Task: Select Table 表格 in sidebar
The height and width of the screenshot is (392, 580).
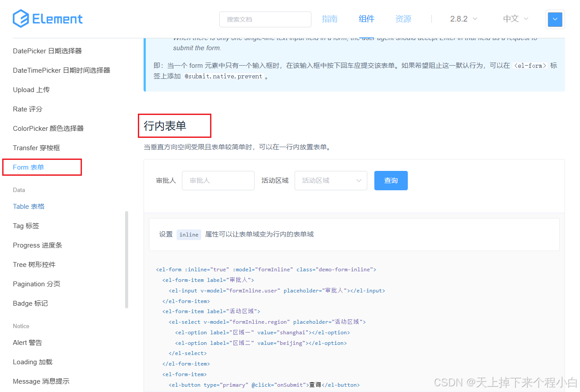Action: coord(29,207)
